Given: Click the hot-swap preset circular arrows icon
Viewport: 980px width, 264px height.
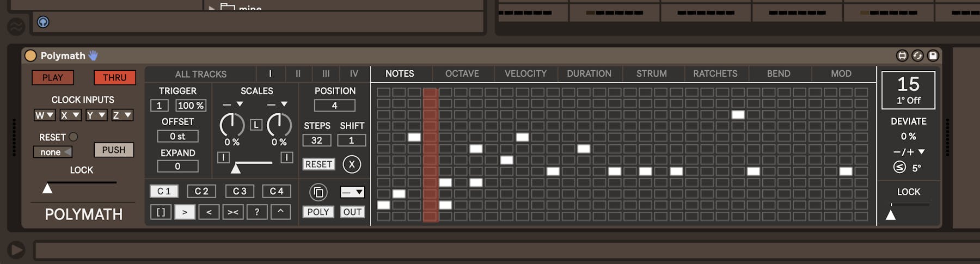Looking at the screenshot, I should pos(917,56).
